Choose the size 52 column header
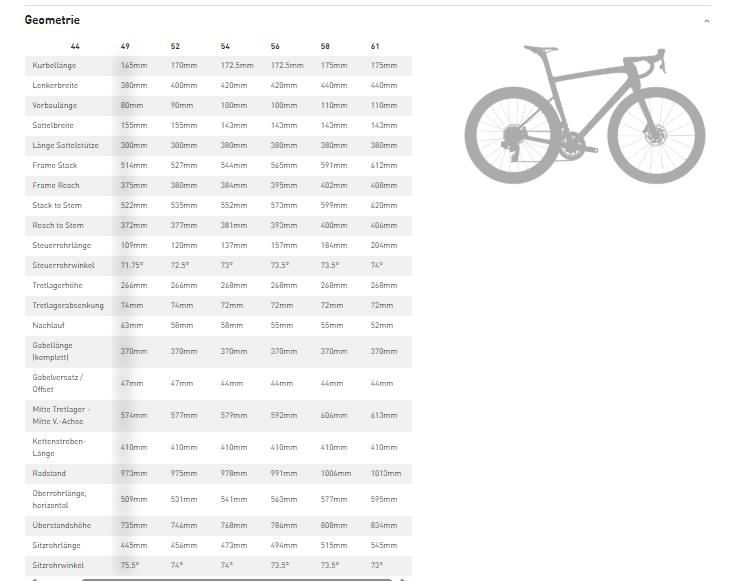 pyautogui.click(x=175, y=47)
